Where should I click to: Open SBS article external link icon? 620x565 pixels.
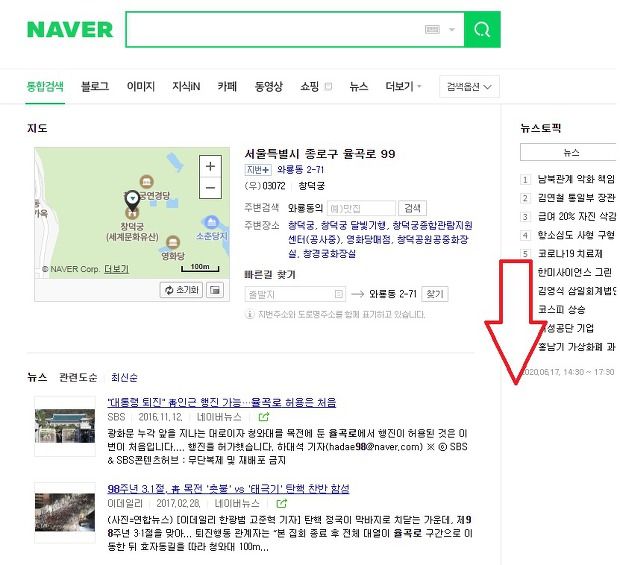click(264, 417)
